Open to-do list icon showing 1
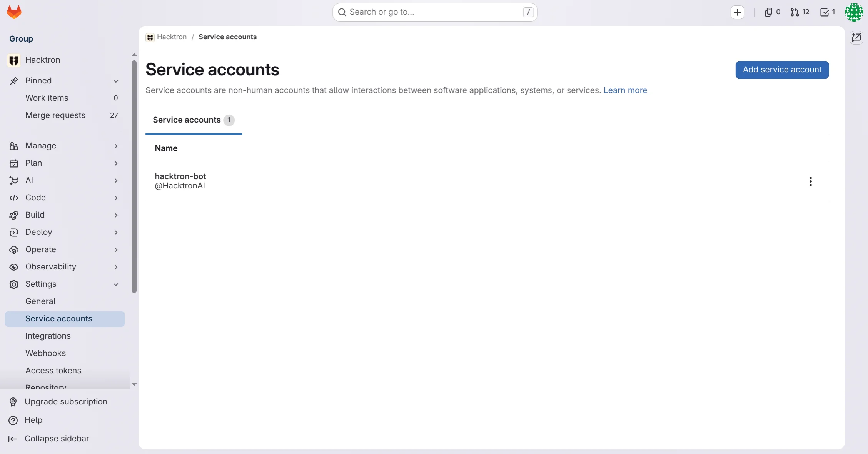Image resolution: width=868 pixels, height=454 pixels. [827, 12]
